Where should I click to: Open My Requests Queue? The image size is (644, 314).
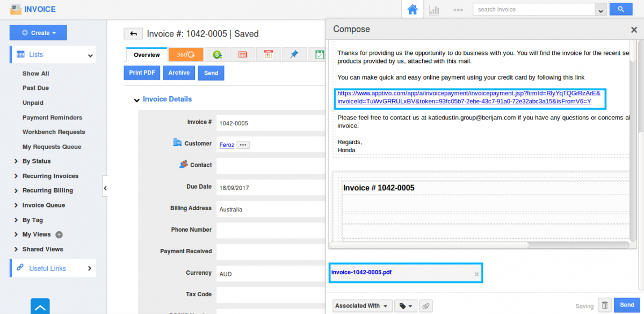pos(52,147)
